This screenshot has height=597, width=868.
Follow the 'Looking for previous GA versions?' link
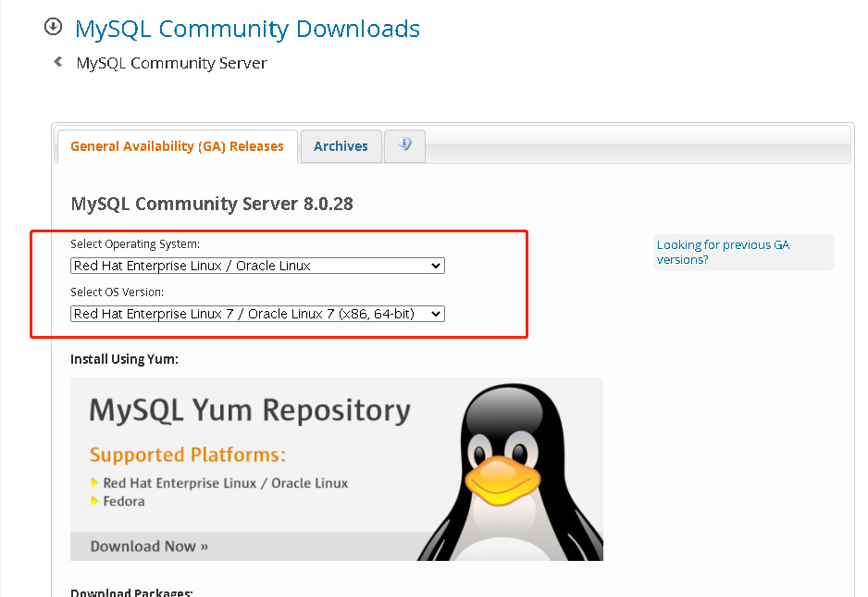pyautogui.click(x=723, y=252)
